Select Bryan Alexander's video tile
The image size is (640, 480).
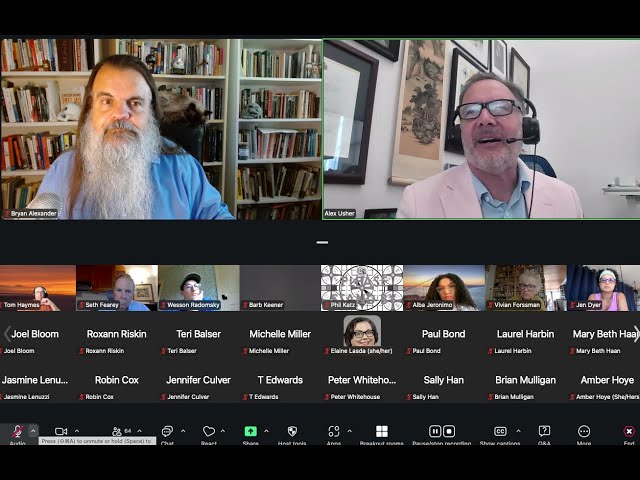(x=161, y=129)
